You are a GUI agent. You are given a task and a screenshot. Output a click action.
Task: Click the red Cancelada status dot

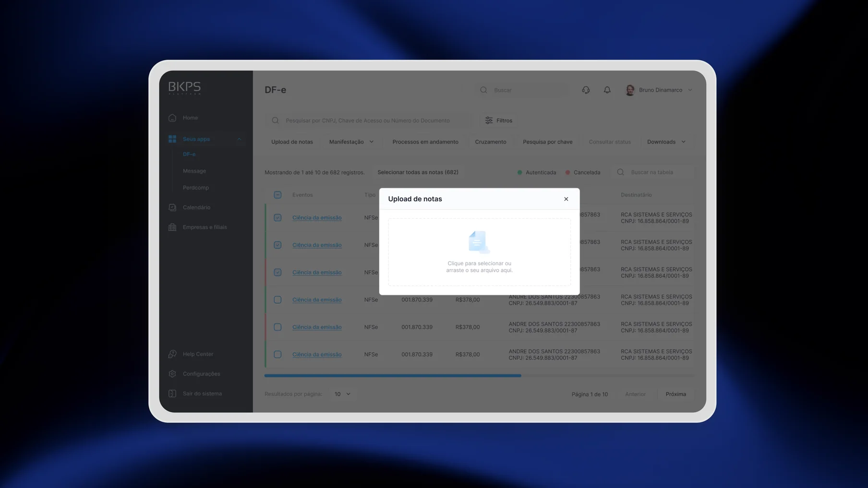pos(567,172)
